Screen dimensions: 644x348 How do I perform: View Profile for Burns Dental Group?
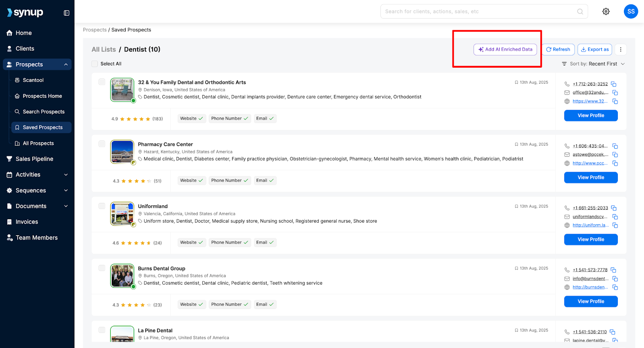[591, 302]
